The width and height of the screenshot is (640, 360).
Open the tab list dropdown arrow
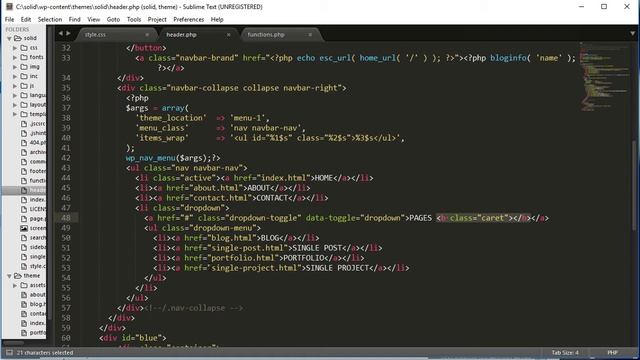tap(633, 34)
